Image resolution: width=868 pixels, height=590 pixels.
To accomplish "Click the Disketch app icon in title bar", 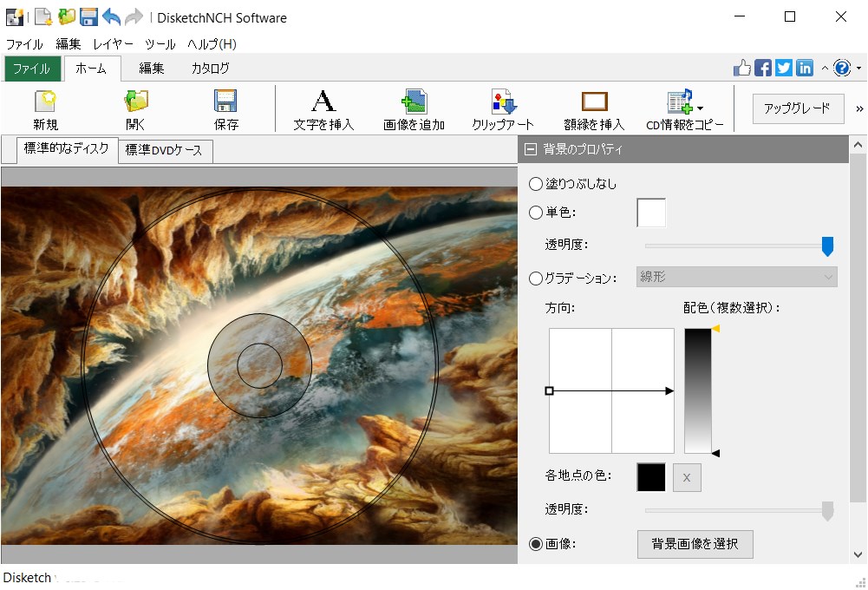I will [x=15, y=17].
